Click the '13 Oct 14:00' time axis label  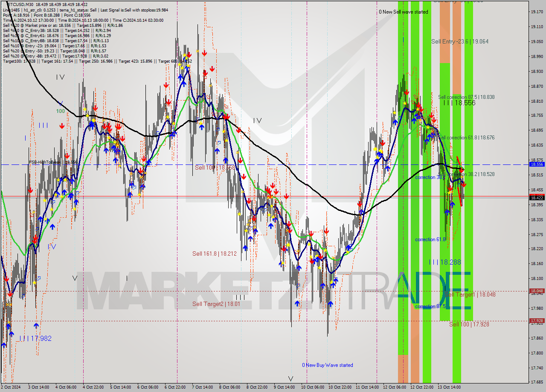point(449,387)
